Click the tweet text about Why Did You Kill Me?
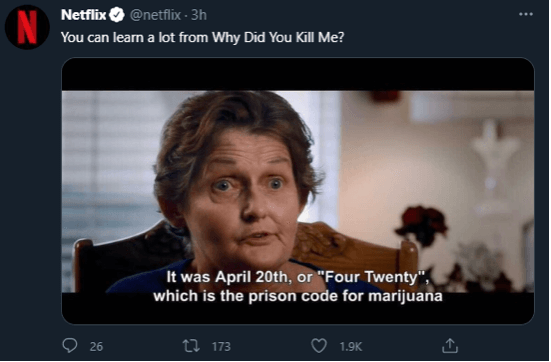This screenshot has width=551, height=362. click(203, 37)
